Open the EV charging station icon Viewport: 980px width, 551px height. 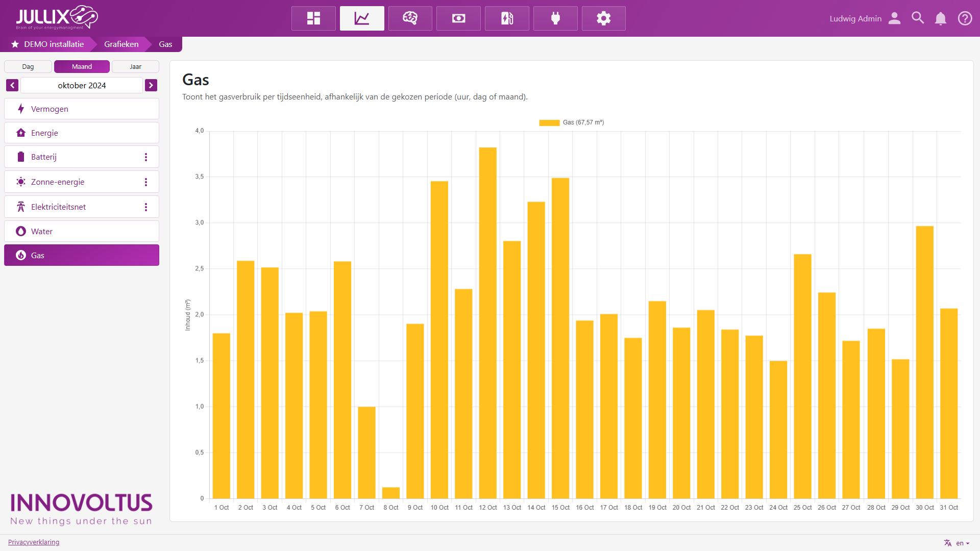[x=507, y=18]
